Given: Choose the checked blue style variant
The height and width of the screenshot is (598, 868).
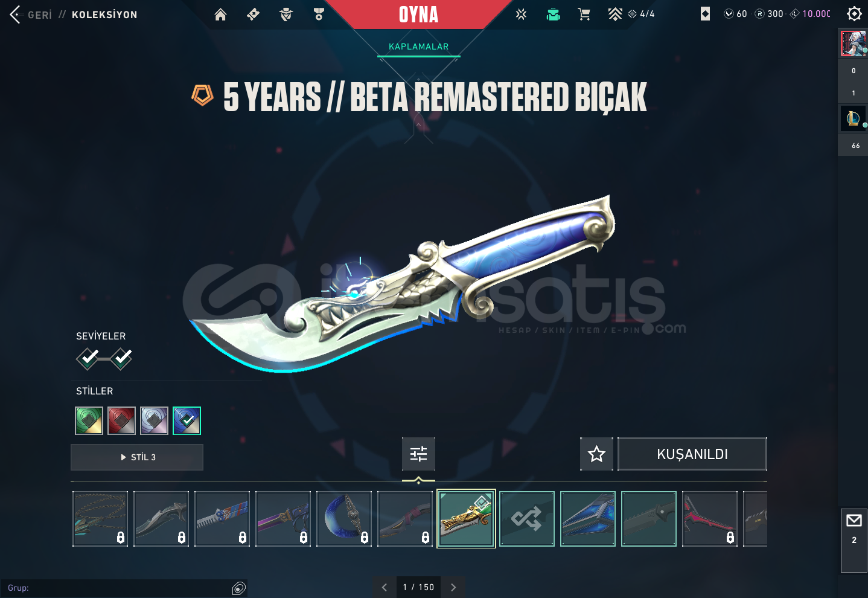Looking at the screenshot, I should coord(187,420).
